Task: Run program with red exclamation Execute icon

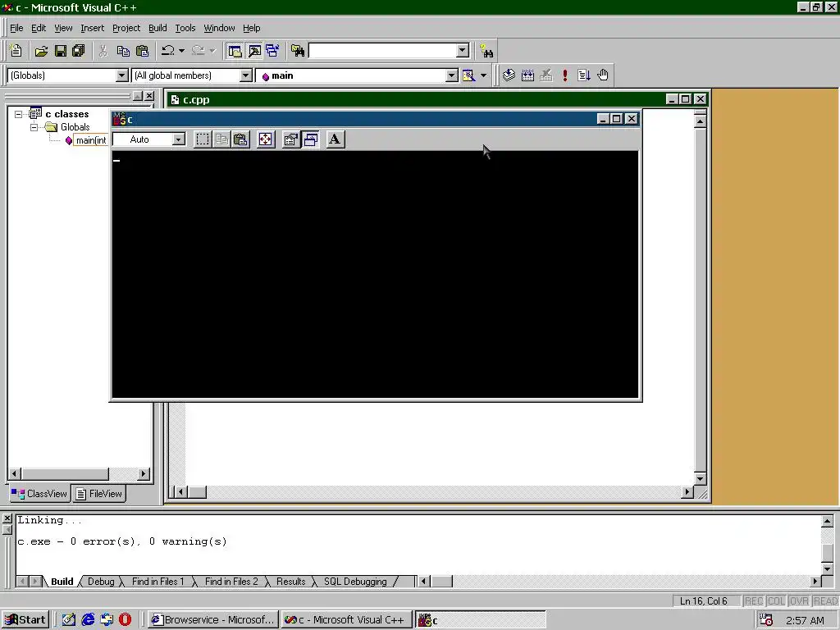Action: (x=564, y=75)
